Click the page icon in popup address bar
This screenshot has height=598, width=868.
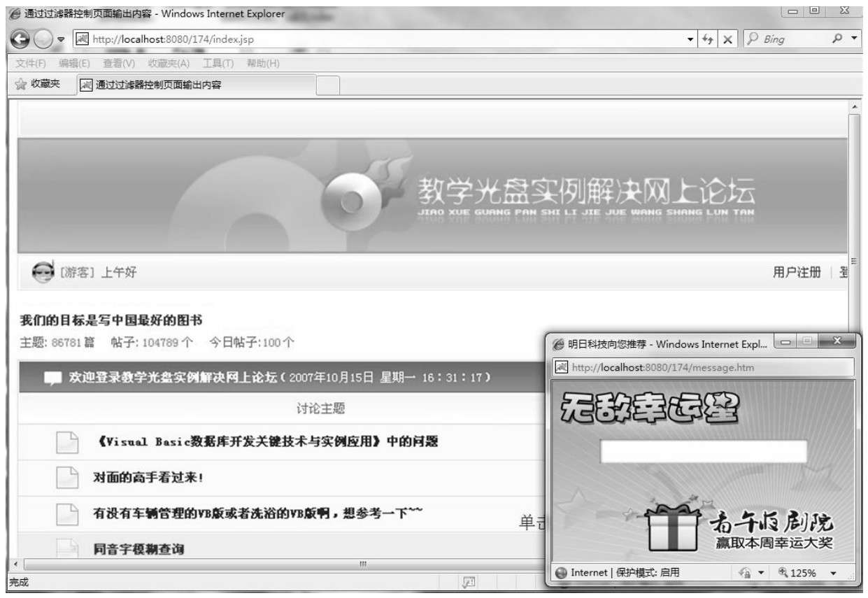(562, 367)
